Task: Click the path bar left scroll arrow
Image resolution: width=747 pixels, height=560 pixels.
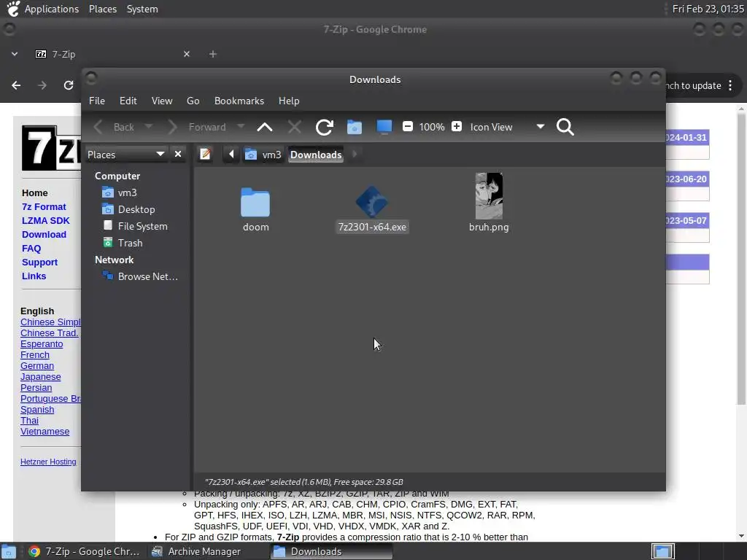Action: (231, 155)
